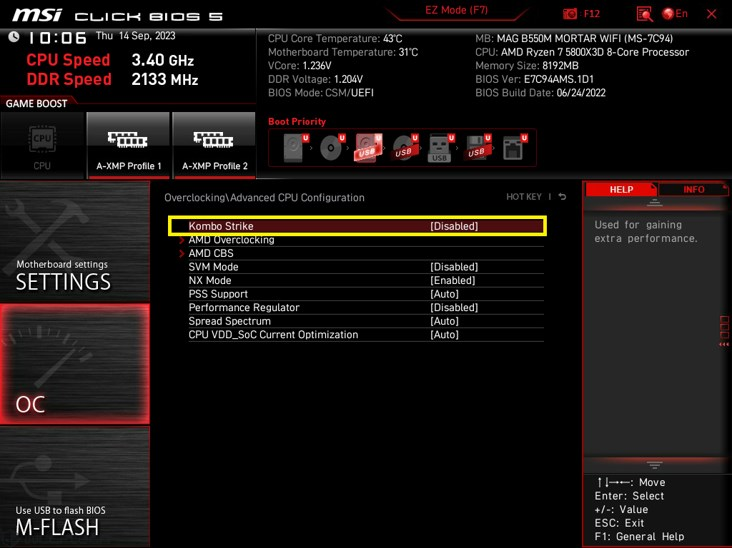Open the OC overclocking section
Image resolution: width=732 pixels, height=548 pixels.
pyautogui.click(x=75, y=364)
